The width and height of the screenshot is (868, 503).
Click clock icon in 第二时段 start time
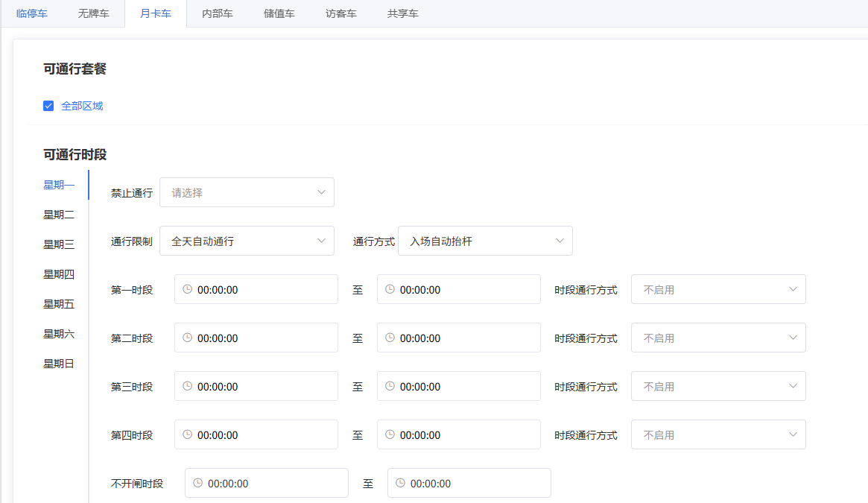coord(188,338)
